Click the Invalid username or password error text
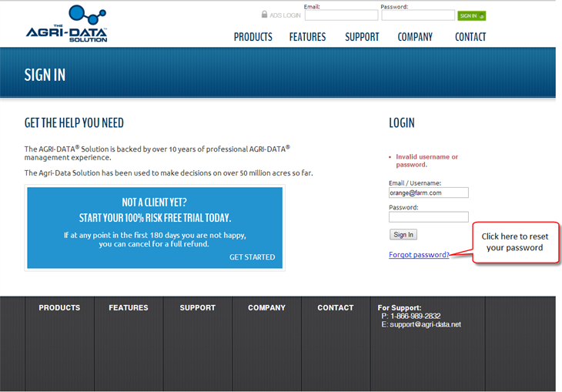 pos(427,161)
